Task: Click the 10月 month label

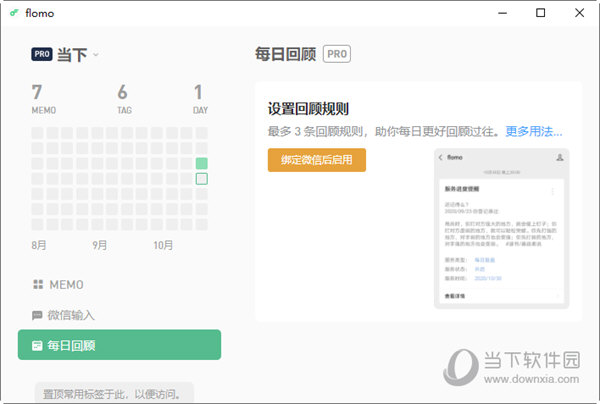Action: click(x=163, y=245)
